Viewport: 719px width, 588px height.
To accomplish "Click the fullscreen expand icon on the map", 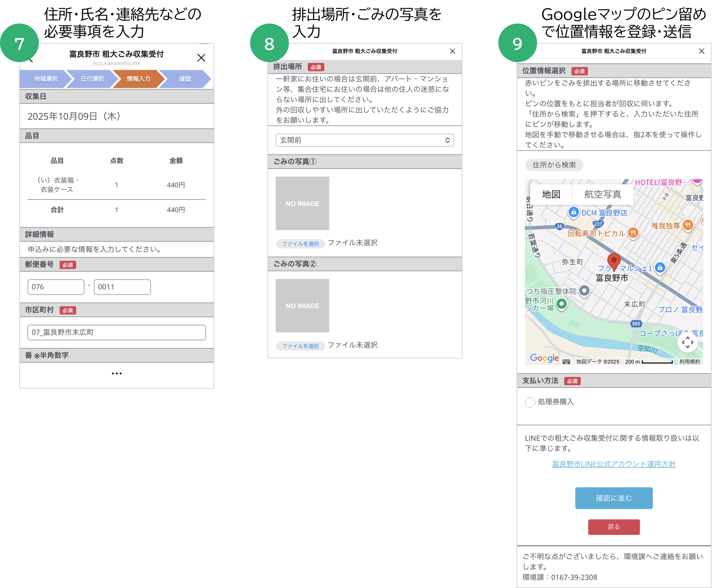I will tap(688, 342).
